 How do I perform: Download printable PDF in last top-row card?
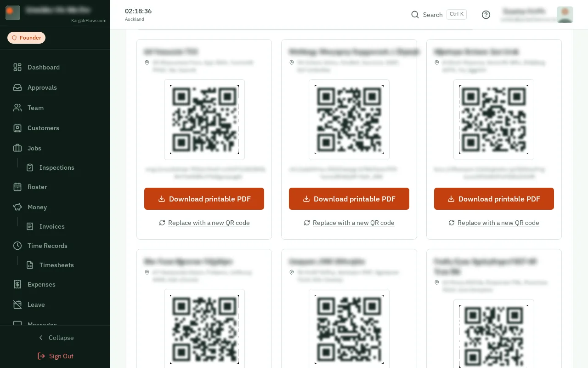[x=494, y=199]
